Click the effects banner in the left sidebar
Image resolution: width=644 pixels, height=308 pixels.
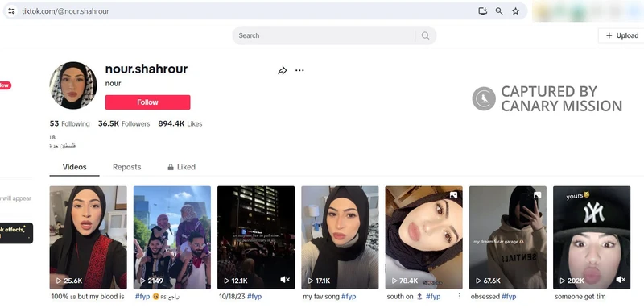(16, 233)
